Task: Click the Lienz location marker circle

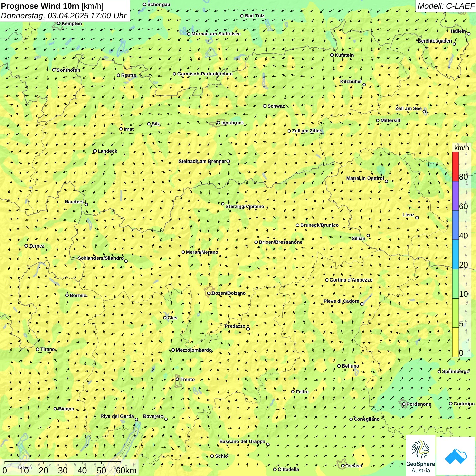Action: click(x=417, y=218)
